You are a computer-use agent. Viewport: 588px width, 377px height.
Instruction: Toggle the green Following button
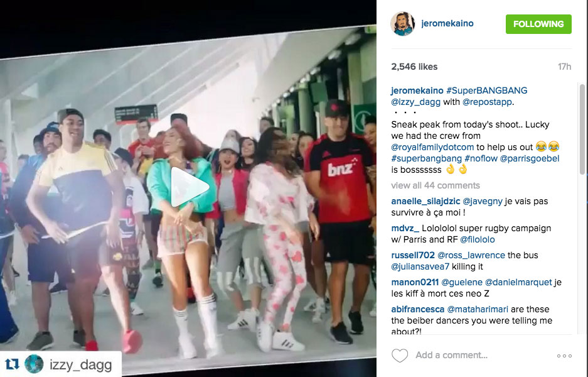coord(538,24)
